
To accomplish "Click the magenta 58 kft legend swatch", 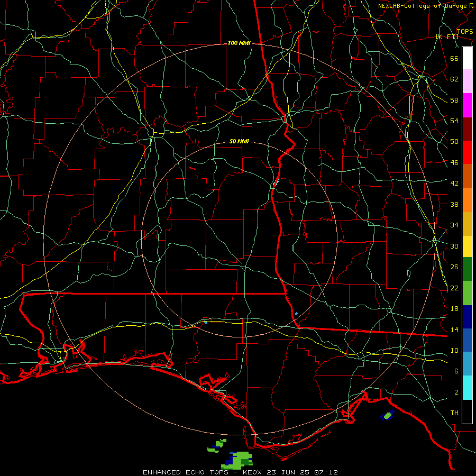I will 467,105.
